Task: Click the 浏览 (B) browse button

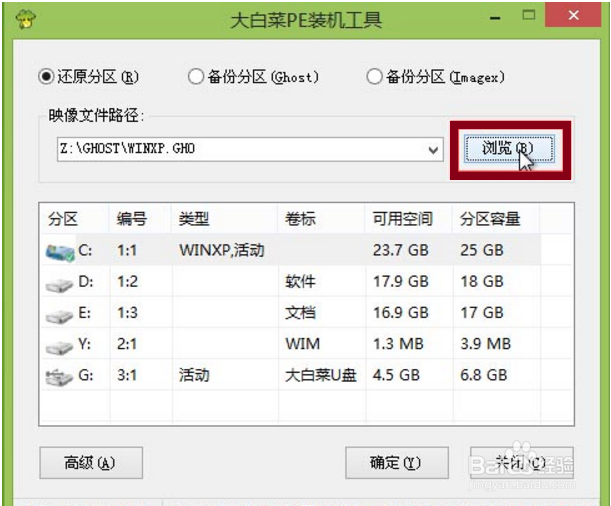Action: [x=509, y=148]
